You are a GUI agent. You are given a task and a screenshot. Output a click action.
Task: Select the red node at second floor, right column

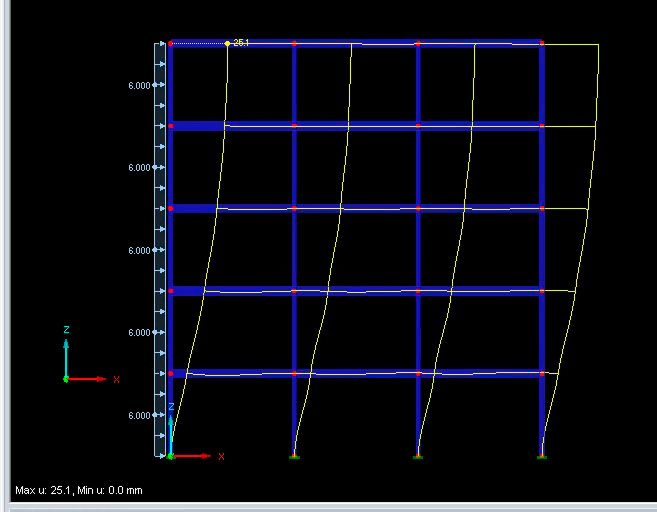point(541,291)
